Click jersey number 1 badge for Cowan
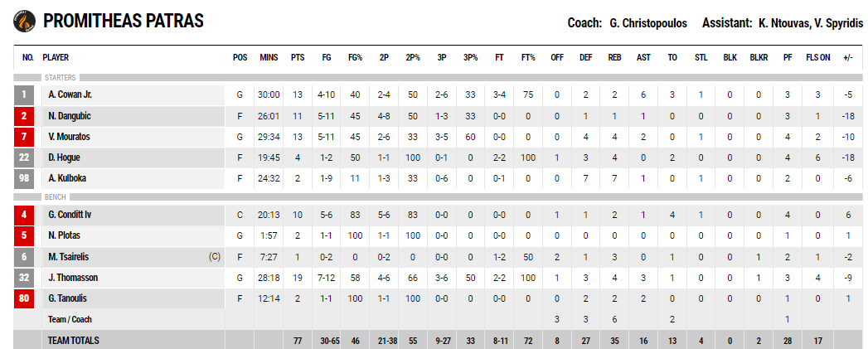Screen dimensions: 868x349 tap(24, 95)
